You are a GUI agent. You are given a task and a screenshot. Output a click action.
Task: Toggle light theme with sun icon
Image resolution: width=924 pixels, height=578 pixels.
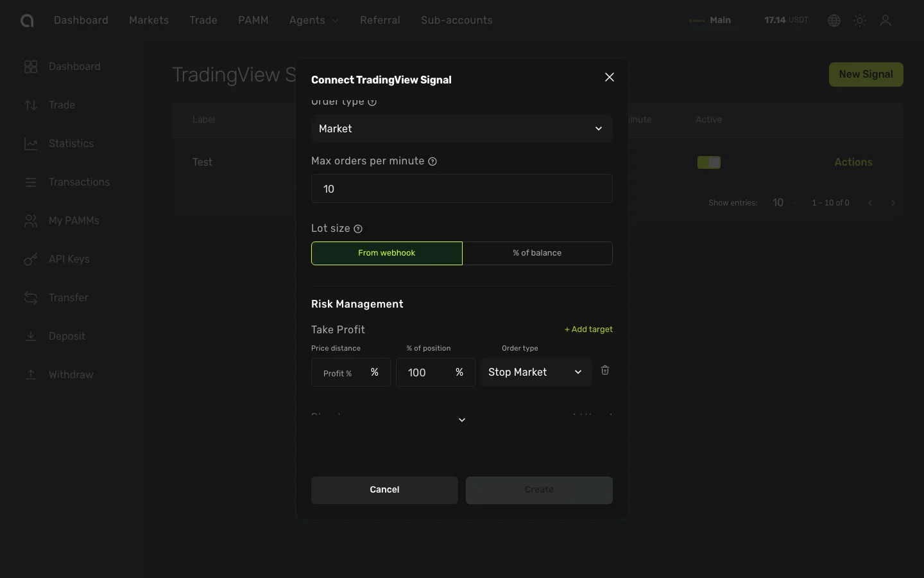(x=860, y=21)
